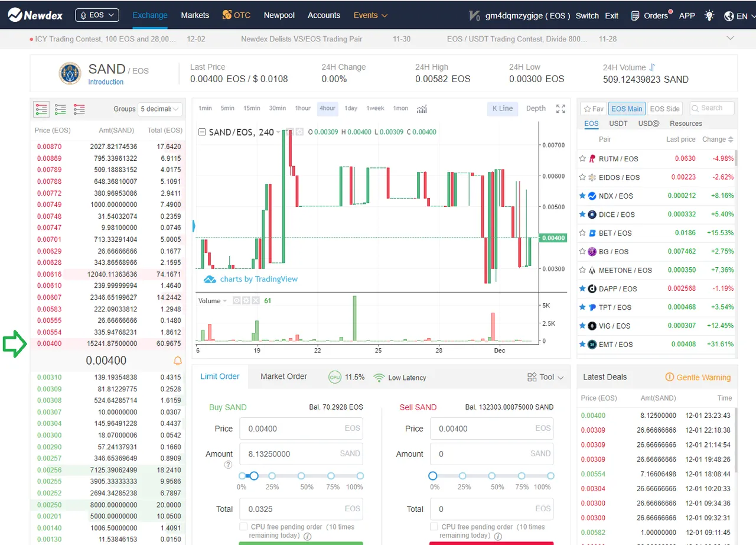This screenshot has width=756, height=545.
Task: Toggle the light bulb theme icon
Action: pyautogui.click(x=709, y=15)
